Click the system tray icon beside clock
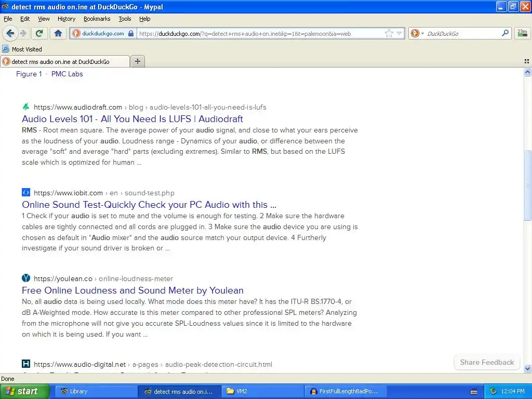Screen dimensions: 532x399 (493, 391)
